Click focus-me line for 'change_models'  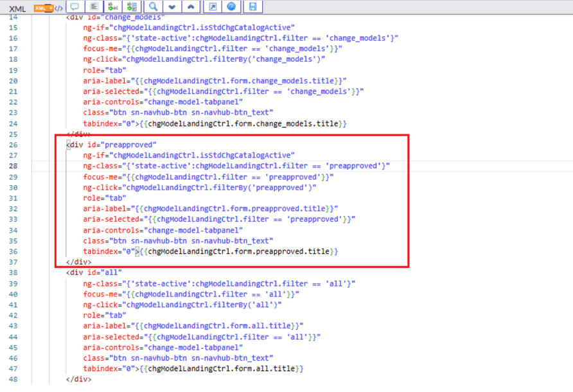click(x=213, y=49)
